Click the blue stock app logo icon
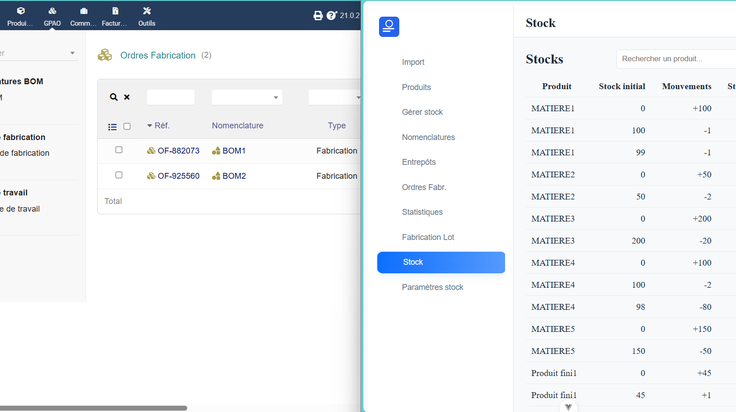 point(389,27)
